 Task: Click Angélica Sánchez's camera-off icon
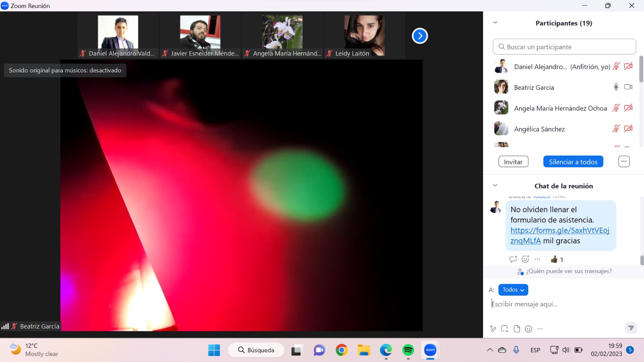click(628, 129)
